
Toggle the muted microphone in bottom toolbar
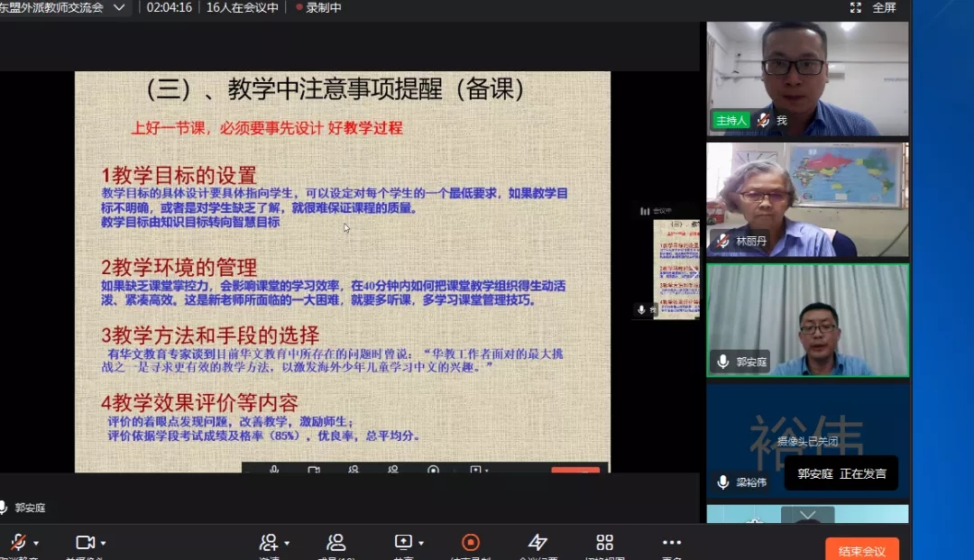17,542
